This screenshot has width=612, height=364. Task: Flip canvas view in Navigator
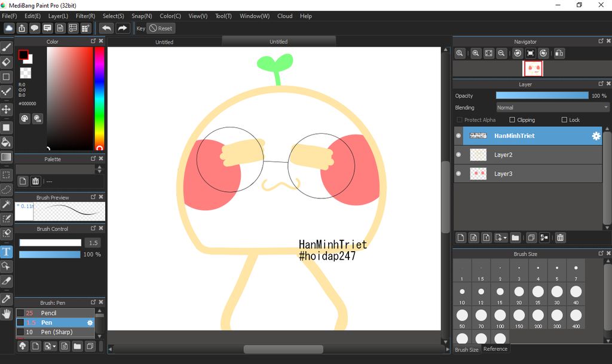pyautogui.click(x=559, y=53)
